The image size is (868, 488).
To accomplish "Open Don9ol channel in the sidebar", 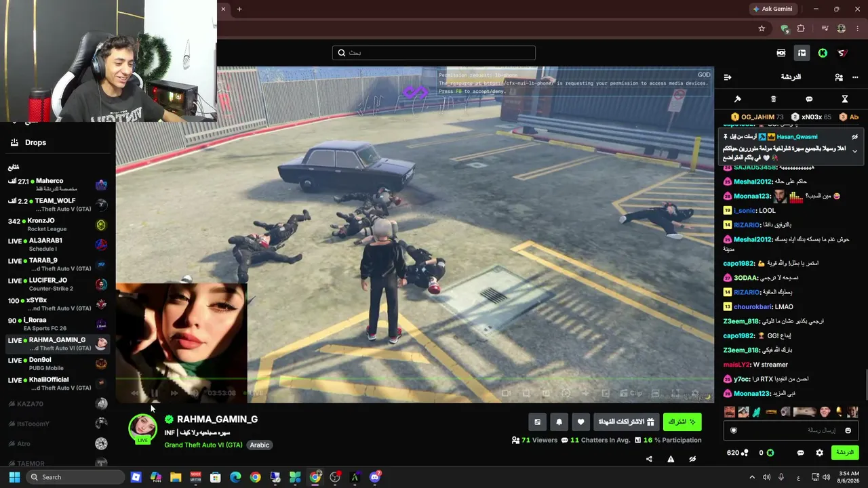I will [x=57, y=364].
